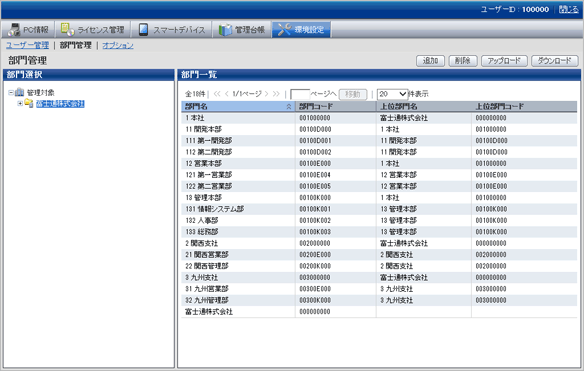Select the 環境設定 tools icon
Image resolution: width=584 pixels, height=371 pixels.
coord(285,29)
